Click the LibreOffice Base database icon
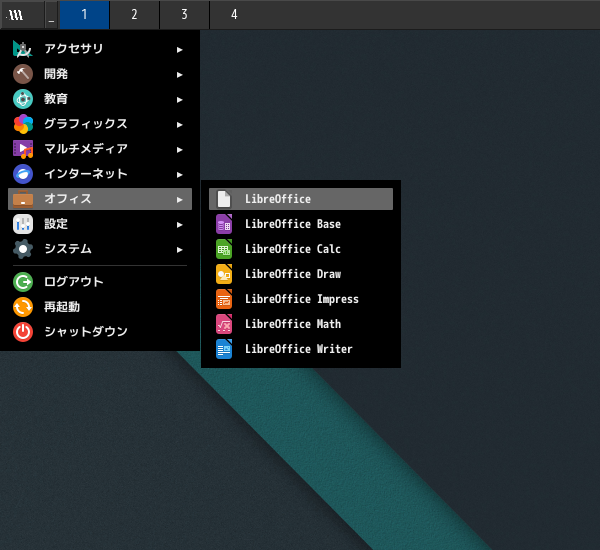Image resolution: width=600 pixels, height=550 pixels. (224, 224)
